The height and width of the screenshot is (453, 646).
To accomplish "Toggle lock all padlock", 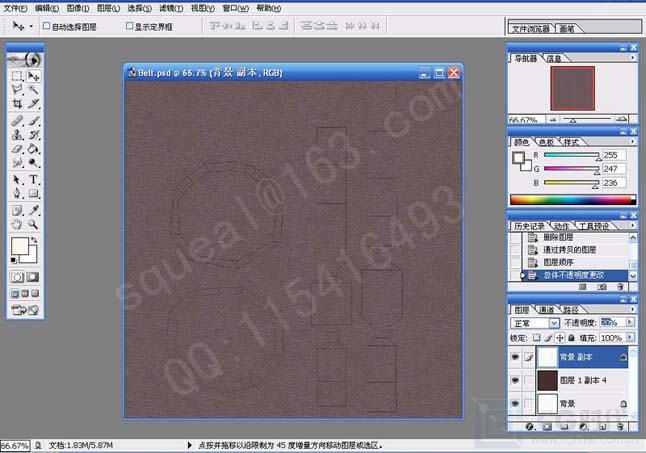I will coord(571,338).
